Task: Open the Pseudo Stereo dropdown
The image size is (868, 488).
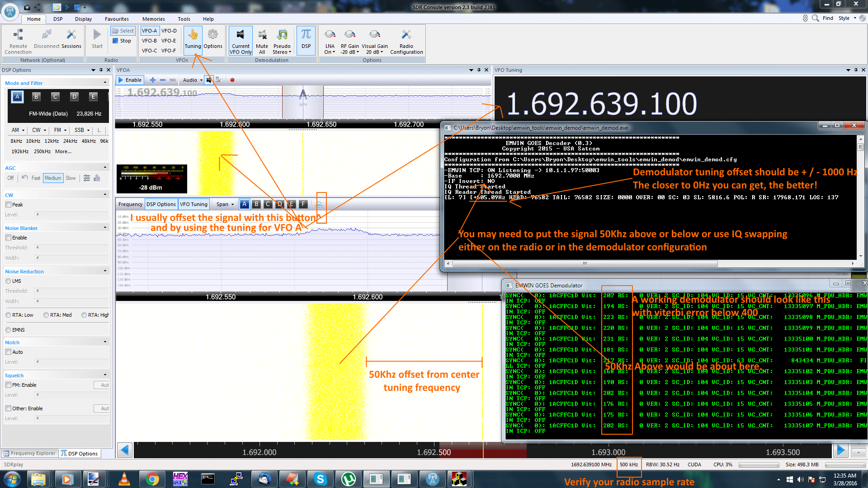Action: 282,42
